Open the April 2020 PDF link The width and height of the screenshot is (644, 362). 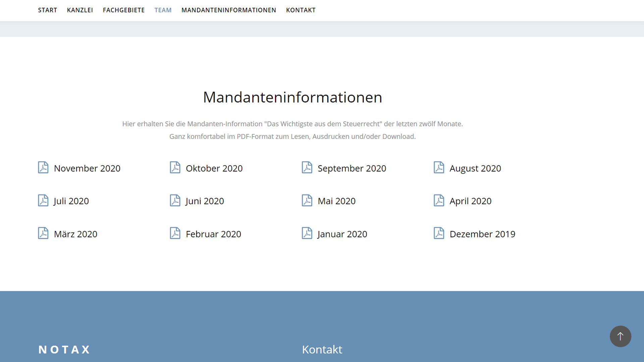(470, 201)
